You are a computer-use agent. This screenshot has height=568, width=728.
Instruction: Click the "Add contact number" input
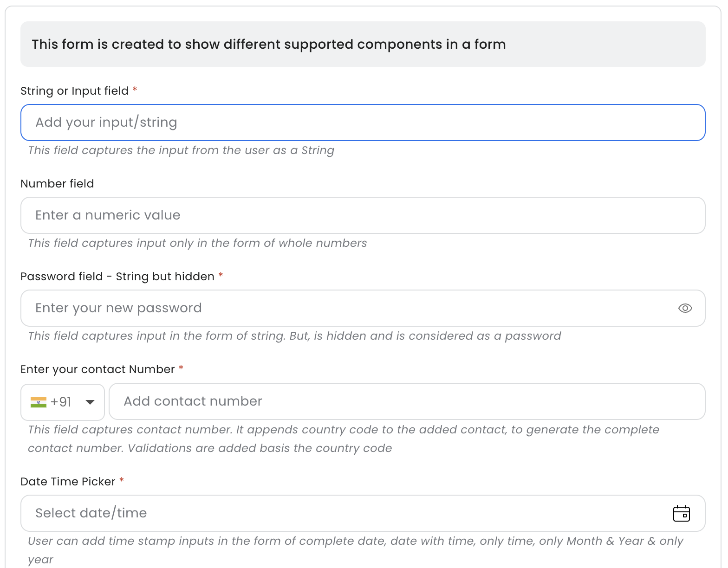click(x=407, y=401)
